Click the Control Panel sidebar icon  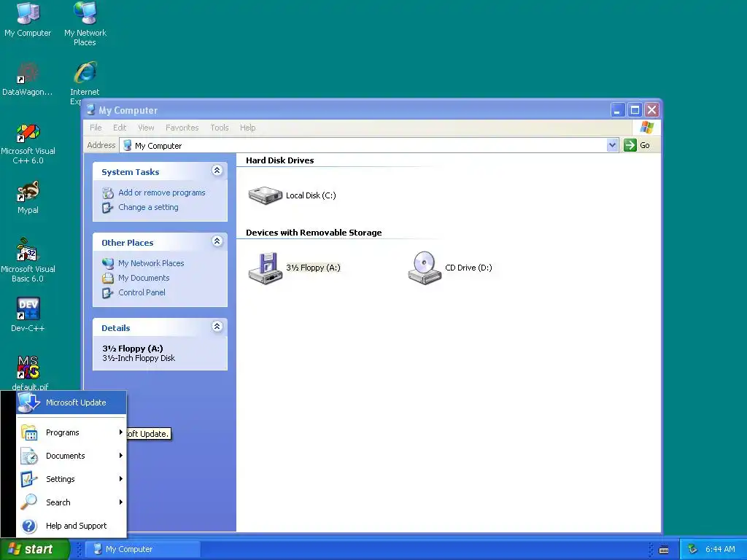point(108,293)
